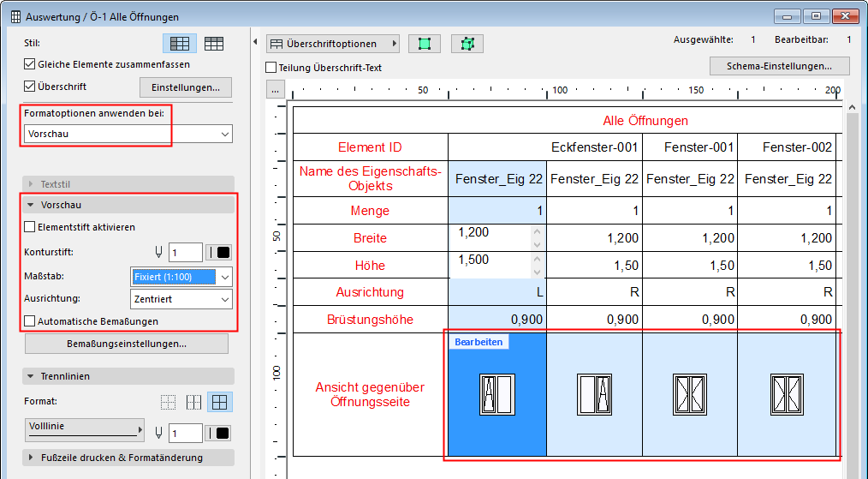868x479 pixels.
Task: Open Bemaßungseinstellungen button
Action: 127,344
